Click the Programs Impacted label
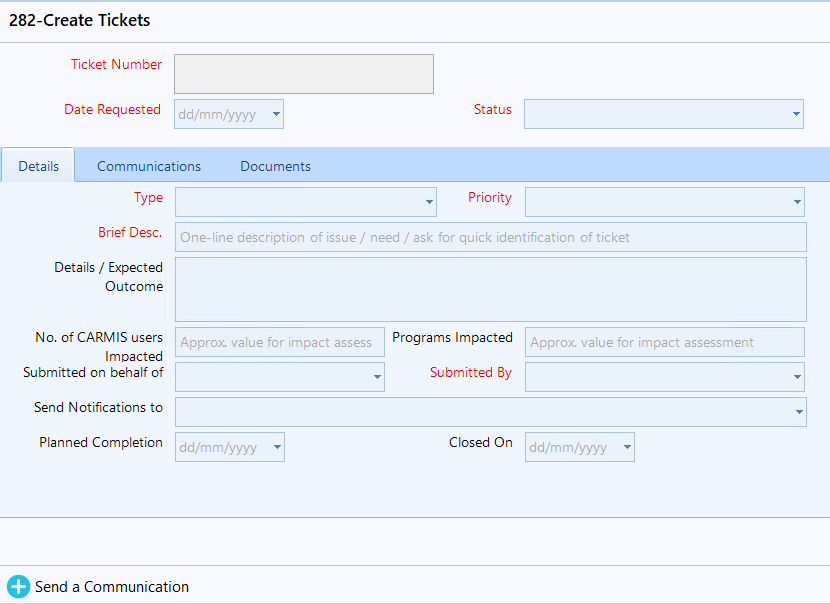Screen dimensions: 830x604 pyautogui.click(x=453, y=337)
